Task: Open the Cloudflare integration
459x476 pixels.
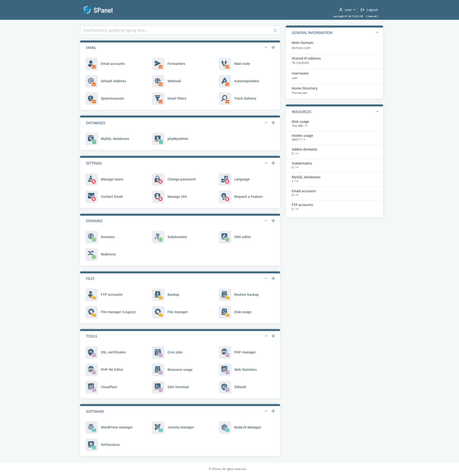Action: point(92,387)
